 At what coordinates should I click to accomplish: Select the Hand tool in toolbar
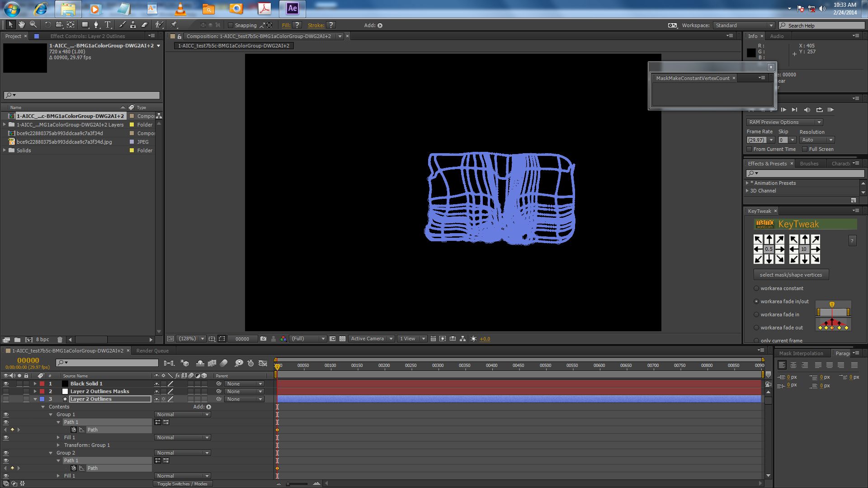22,25
